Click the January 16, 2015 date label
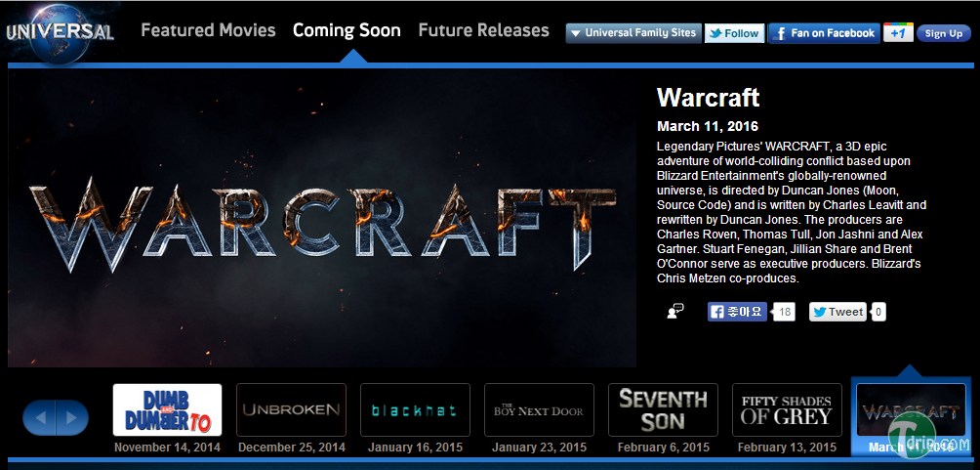This screenshot has height=470, width=980. (x=415, y=448)
